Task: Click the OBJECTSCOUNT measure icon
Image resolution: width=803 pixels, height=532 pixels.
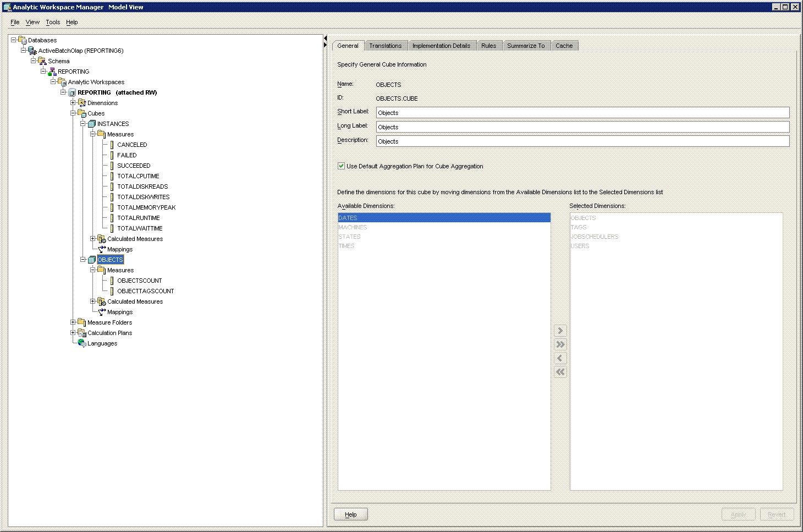Action: coord(112,281)
